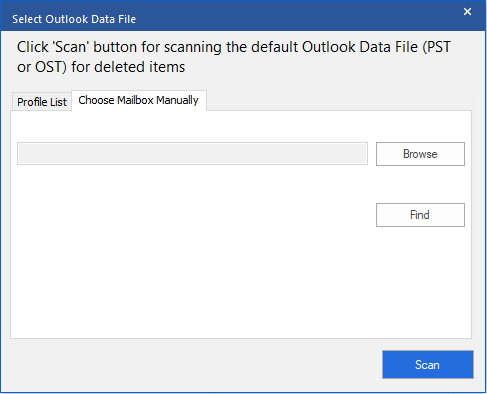This screenshot has height=394, width=487.
Task: Start scanning with the Scan button
Action: (428, 364)
